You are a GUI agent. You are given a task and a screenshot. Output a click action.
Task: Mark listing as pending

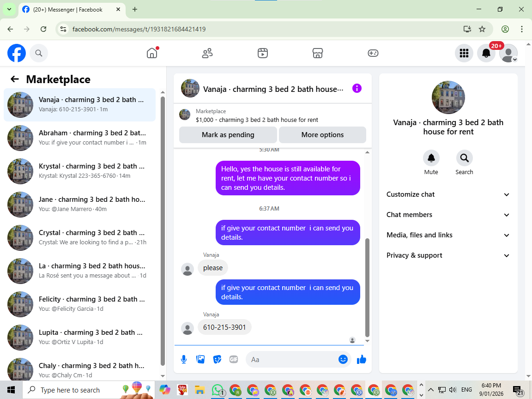click(228, 135)
